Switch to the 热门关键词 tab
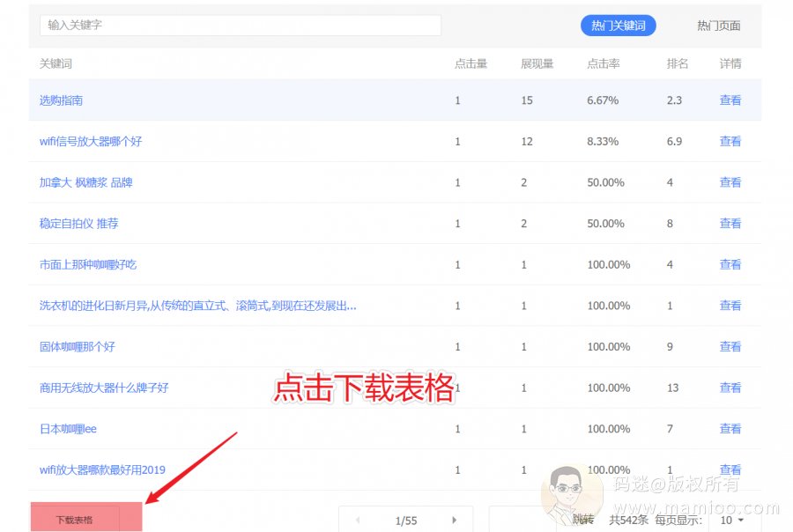793x532 pixels. [618, 26]
